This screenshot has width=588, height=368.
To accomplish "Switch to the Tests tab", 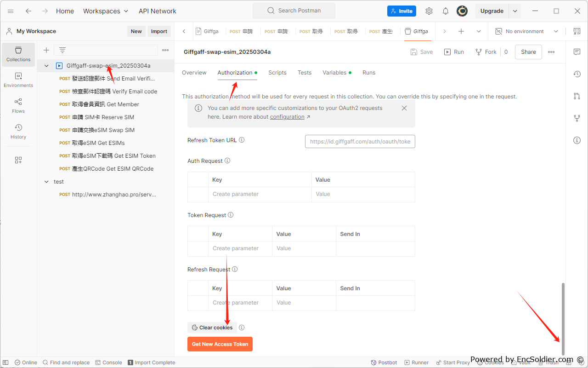I will 305,73.
